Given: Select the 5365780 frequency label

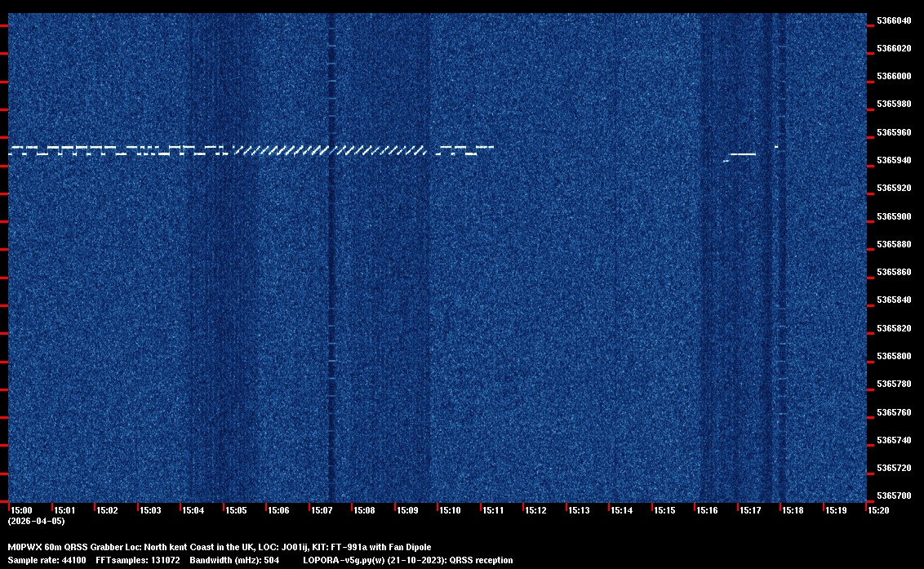Looking at the screenshot, I should [894, 384].
